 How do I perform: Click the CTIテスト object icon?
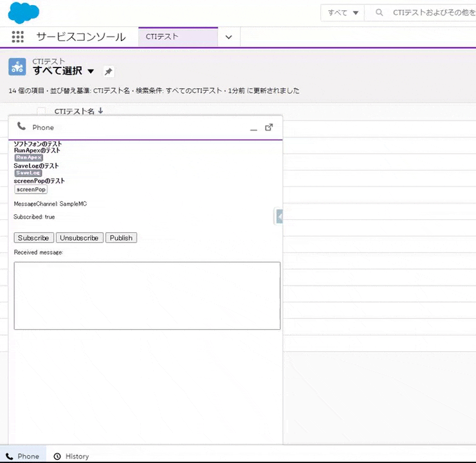pos(17,67)
